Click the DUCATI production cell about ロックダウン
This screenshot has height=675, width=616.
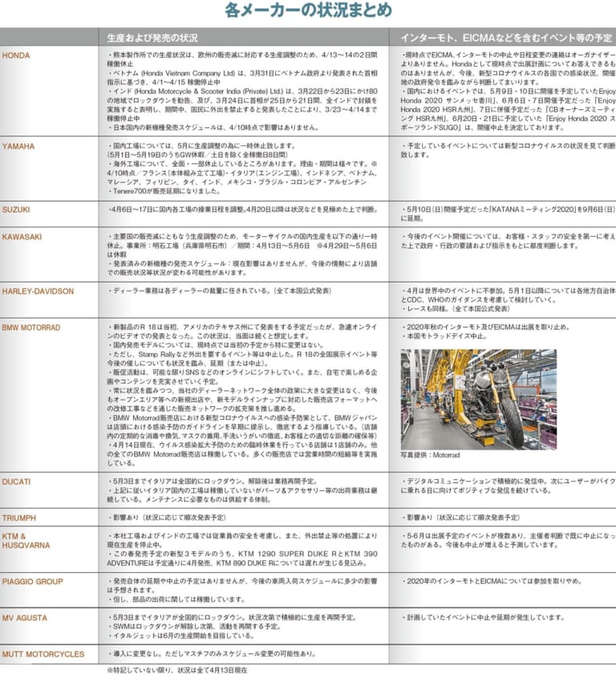pos(242,490)
